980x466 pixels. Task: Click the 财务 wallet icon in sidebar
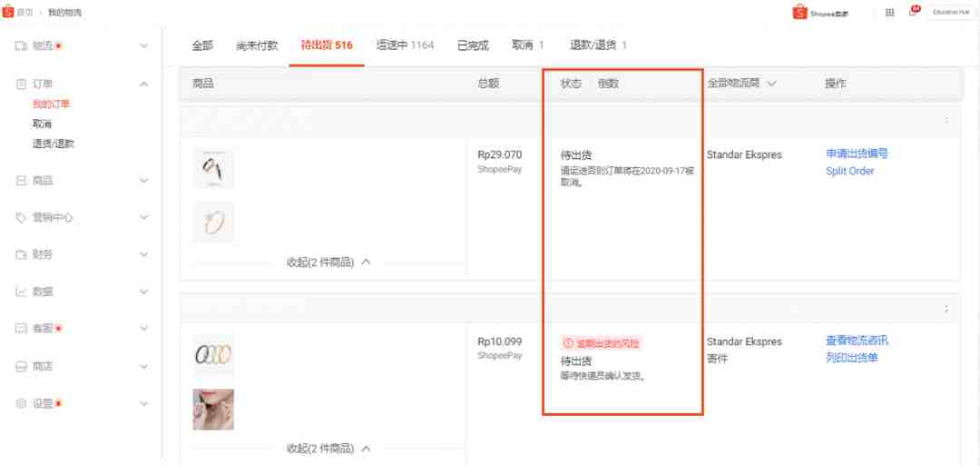tap(21, 254)
